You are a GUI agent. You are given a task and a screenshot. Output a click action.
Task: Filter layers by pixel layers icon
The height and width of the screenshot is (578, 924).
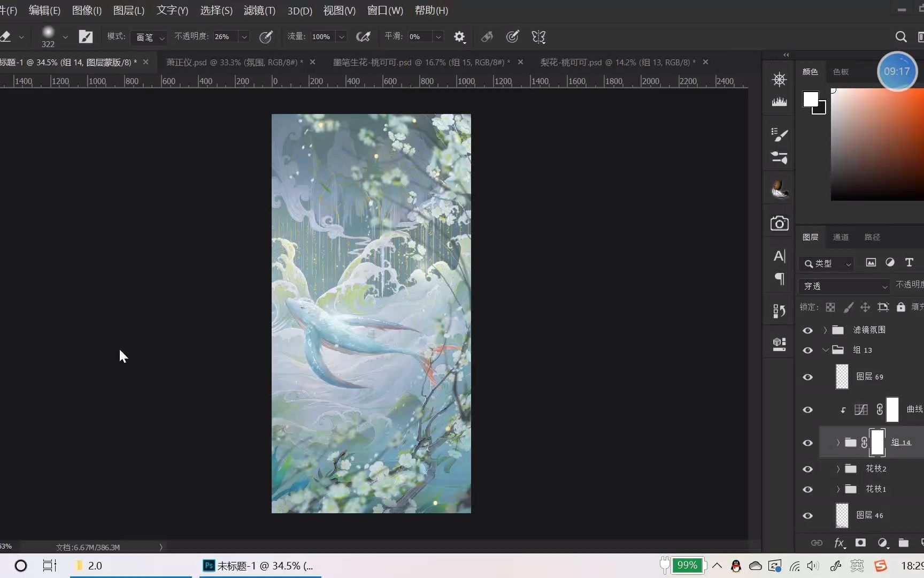[x=871, y=262]
